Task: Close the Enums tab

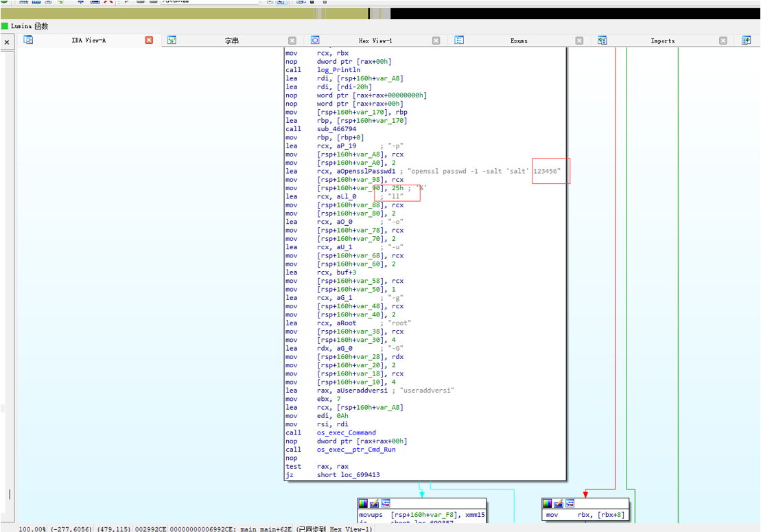Action: tap(579, 41)
